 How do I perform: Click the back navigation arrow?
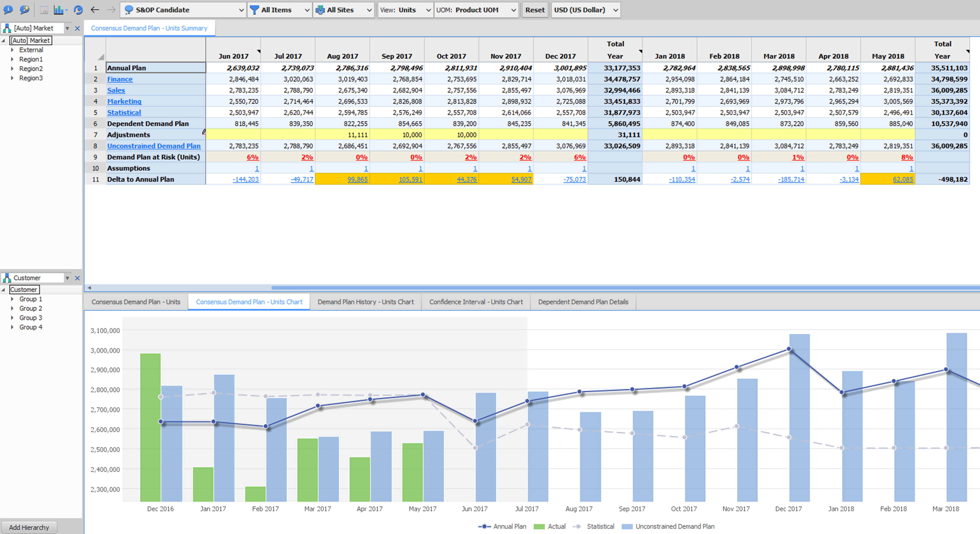pyautogui.click(x=94, y=10)
